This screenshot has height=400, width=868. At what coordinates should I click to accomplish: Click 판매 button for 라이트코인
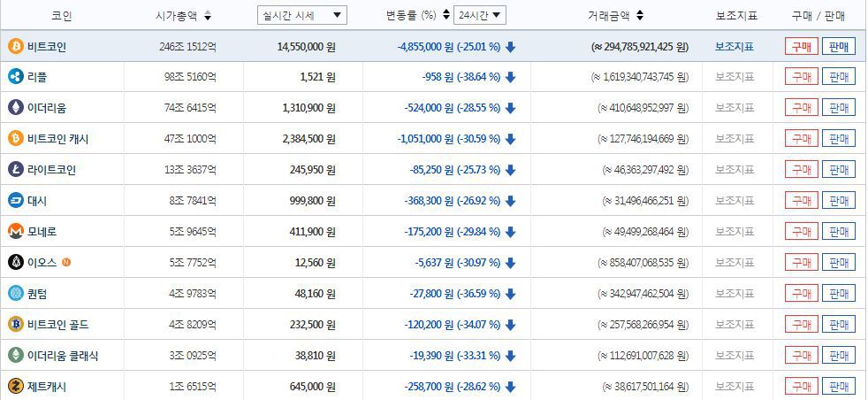pyautogui.click(x=839, y=170)
